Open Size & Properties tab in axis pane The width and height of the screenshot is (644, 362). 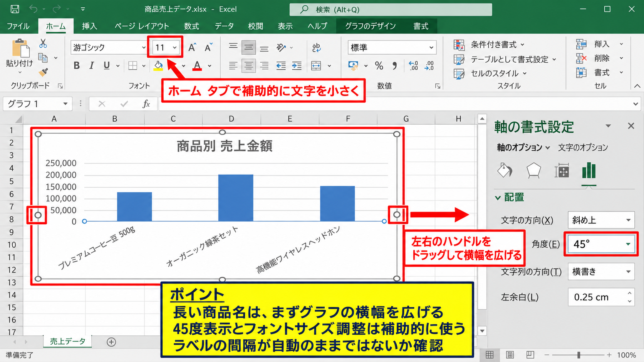(562, 170)
